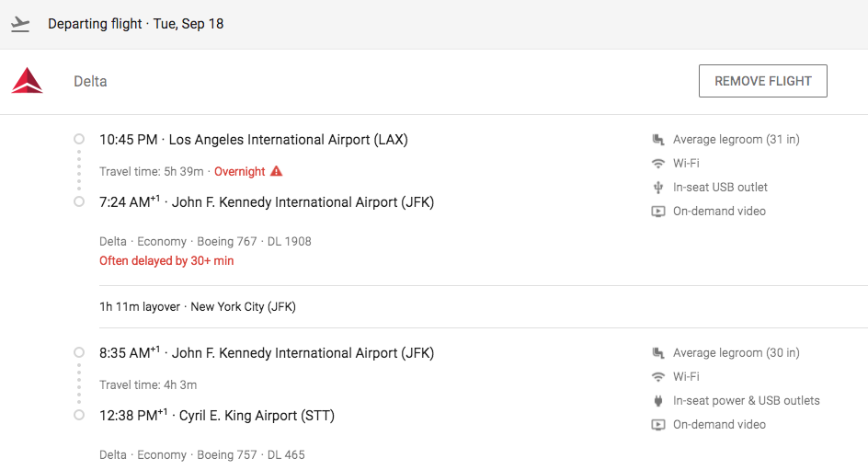
Task: Click the first flight's legroom seat icon
Action: [658, 140]
